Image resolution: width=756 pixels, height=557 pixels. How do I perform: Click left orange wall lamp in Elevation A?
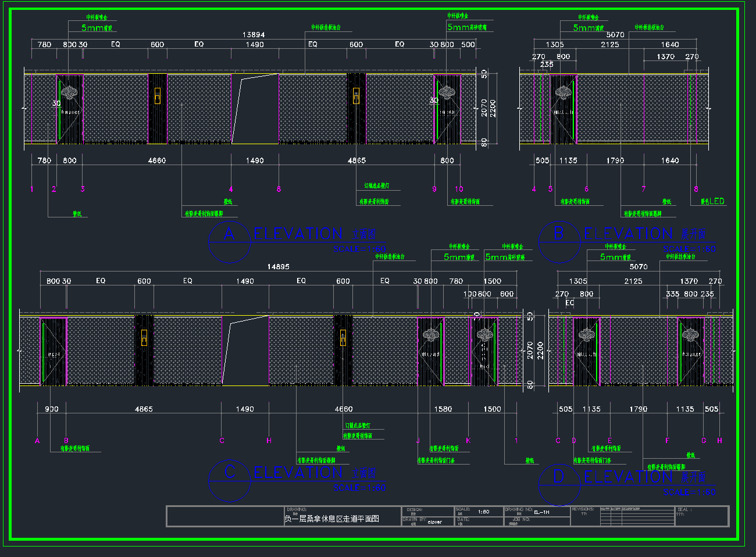click(x=157, y=96)
